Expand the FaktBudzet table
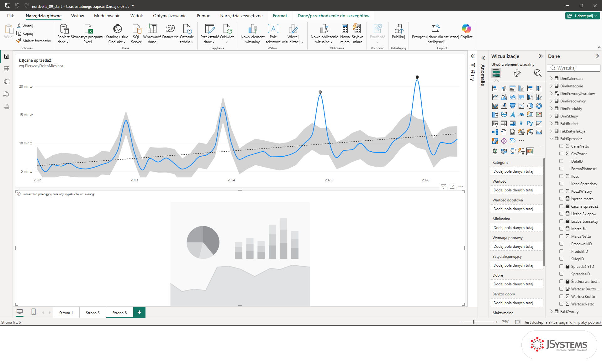This screenshot has height=364, width=602. point(552,123)
